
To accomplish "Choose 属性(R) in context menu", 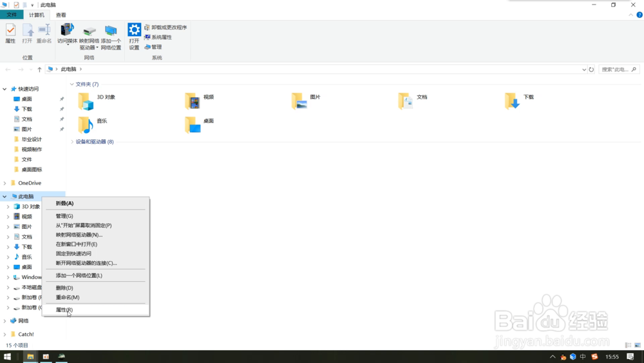I will [x=96, y=309].
